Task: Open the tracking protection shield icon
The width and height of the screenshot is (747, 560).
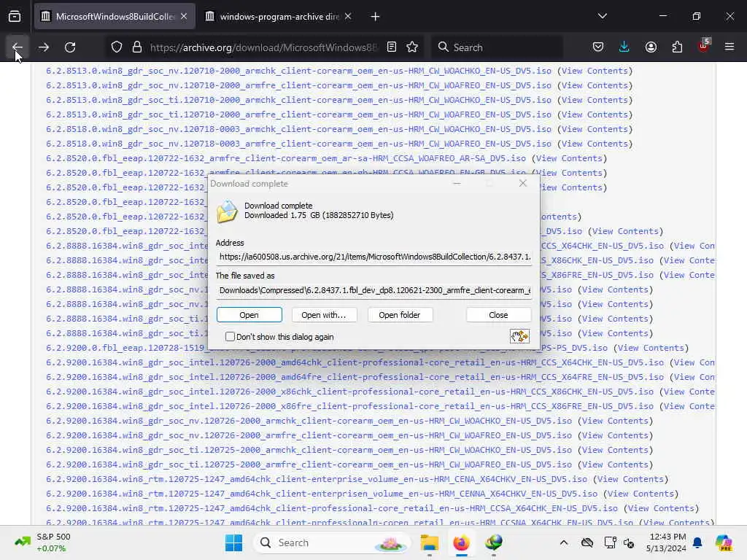Action: (117, 47)
